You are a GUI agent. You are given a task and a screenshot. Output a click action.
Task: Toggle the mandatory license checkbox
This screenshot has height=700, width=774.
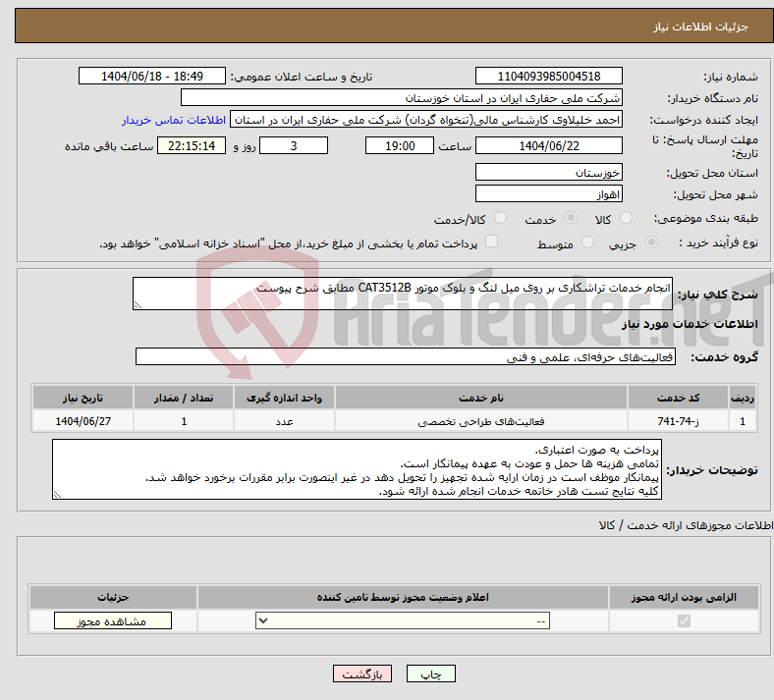point(684,620)
